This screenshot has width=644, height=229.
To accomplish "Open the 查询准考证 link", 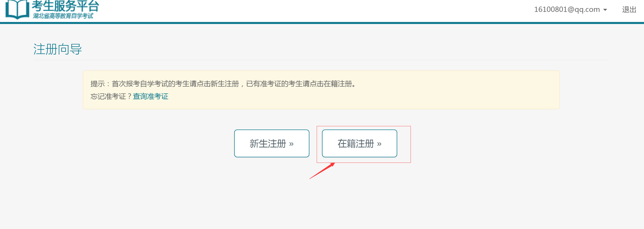I will [x=151, y=96].
